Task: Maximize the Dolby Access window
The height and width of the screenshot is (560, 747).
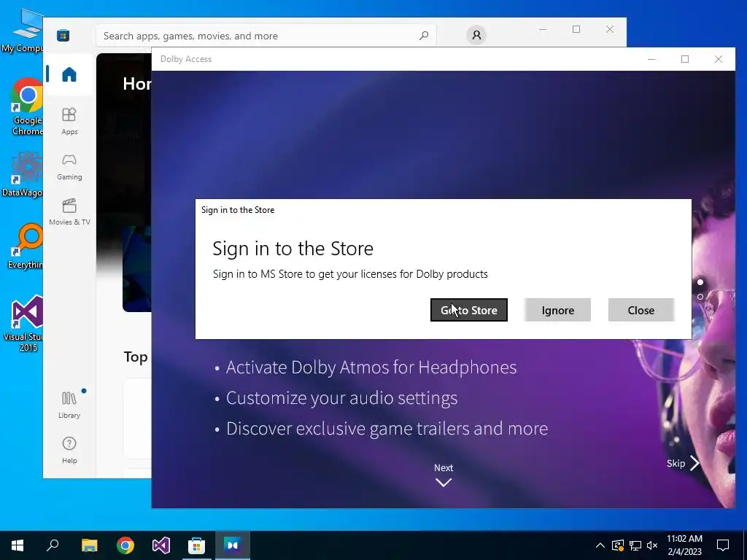Action: point(684,59)
